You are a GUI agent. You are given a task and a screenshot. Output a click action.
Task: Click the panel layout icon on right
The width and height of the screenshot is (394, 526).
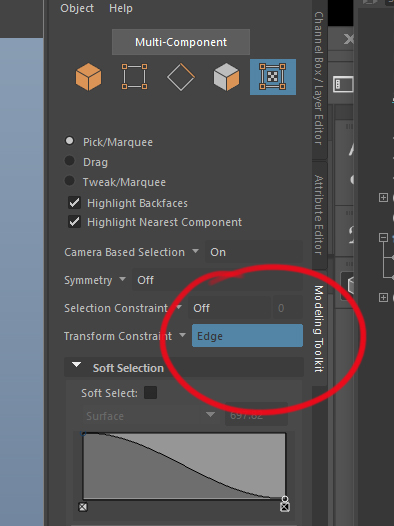pos(343,84)
